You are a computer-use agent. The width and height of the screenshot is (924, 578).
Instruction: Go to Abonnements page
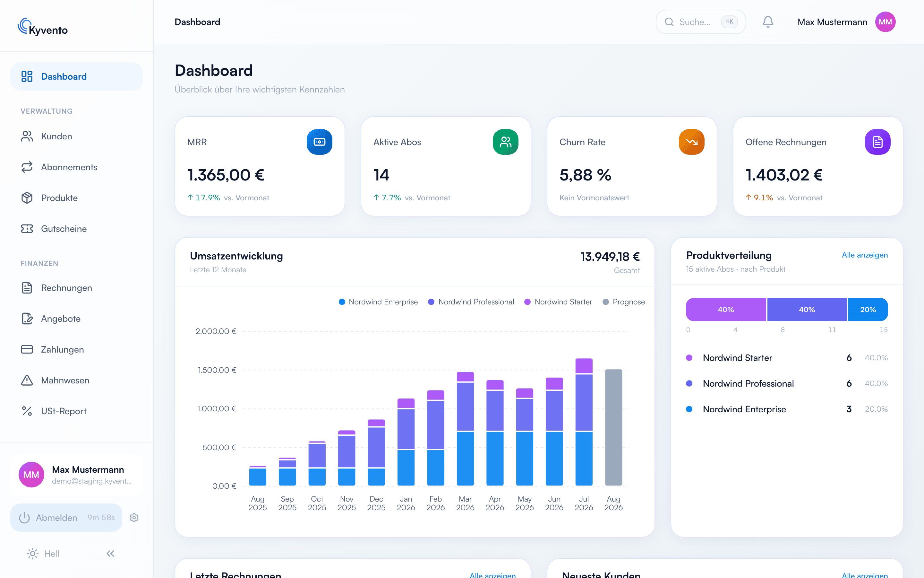(x=77, y=167)
